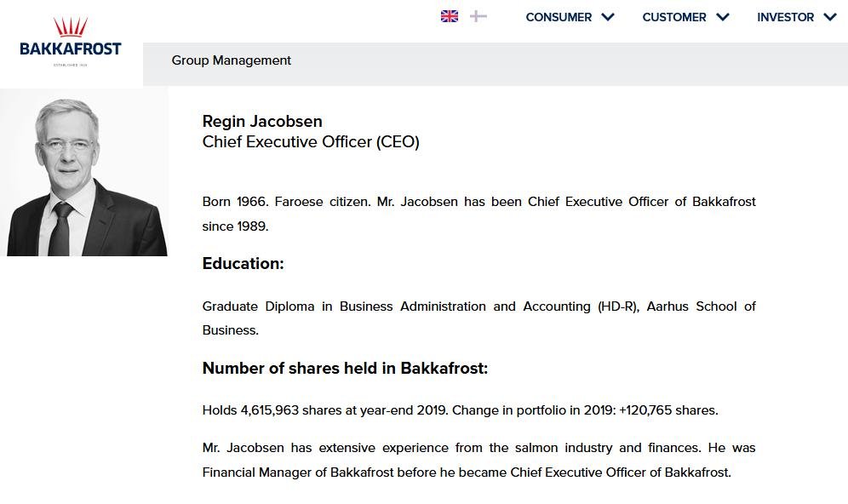848x504 pixels.
Task: Click the Number of shares held heading
Action: click(x=345, y=369)
